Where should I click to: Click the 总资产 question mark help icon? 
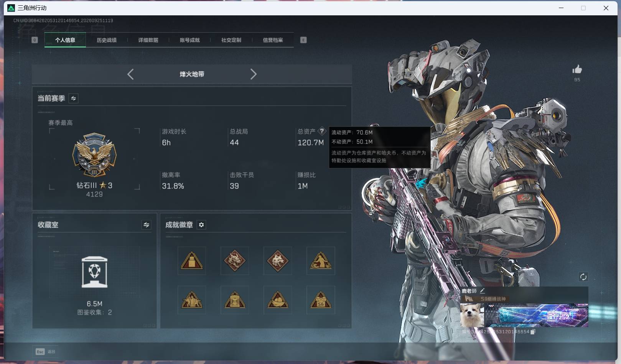pyautogui.click(x=322, y=131)
